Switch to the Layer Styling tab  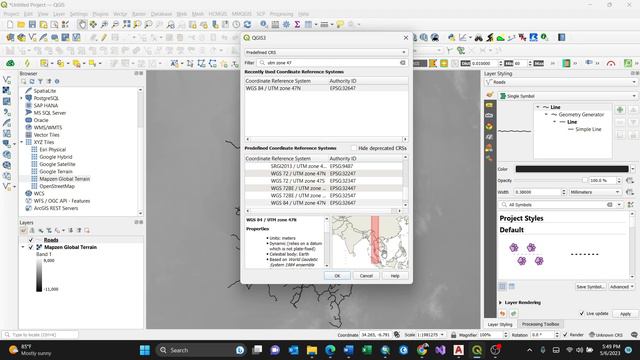pos(500,324)
